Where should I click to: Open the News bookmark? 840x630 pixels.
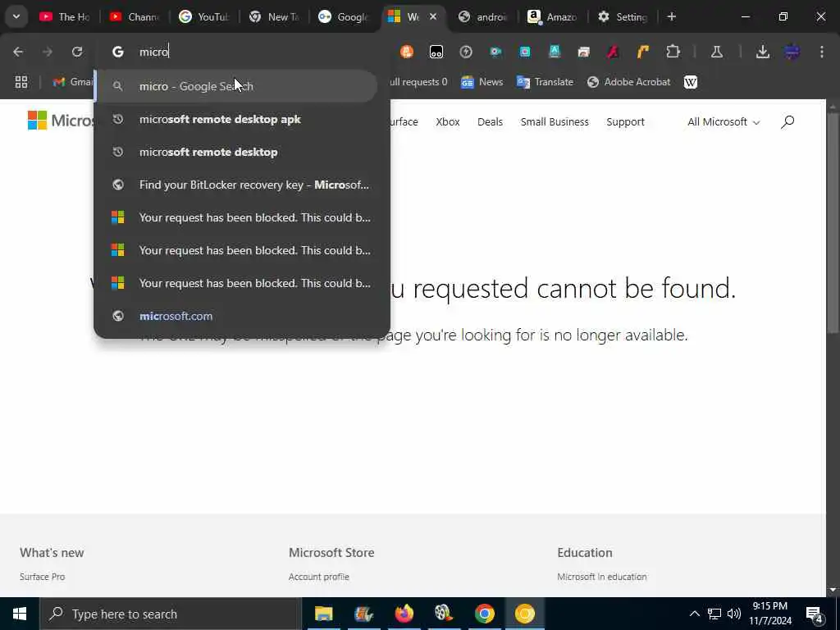click(482, 82)
